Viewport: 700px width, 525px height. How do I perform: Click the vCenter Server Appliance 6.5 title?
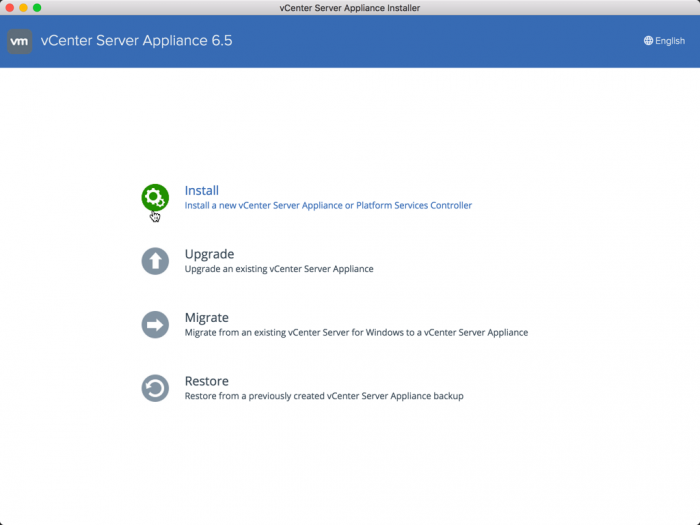136,41
